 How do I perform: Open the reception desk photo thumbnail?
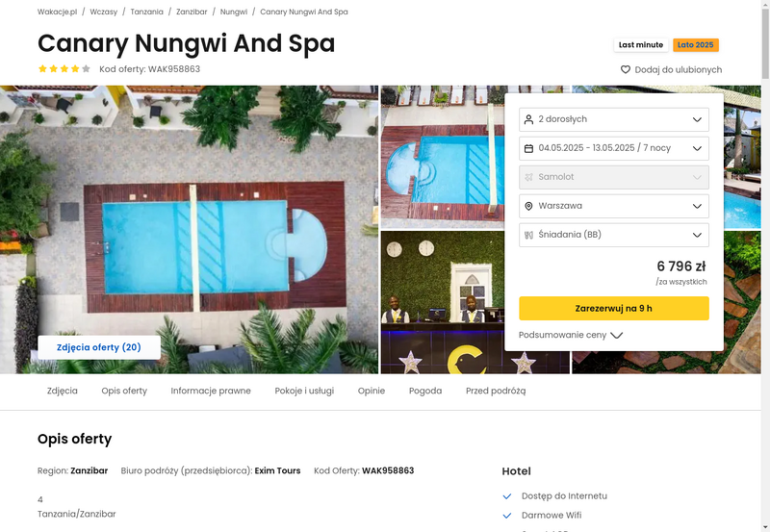pos(443,302)
